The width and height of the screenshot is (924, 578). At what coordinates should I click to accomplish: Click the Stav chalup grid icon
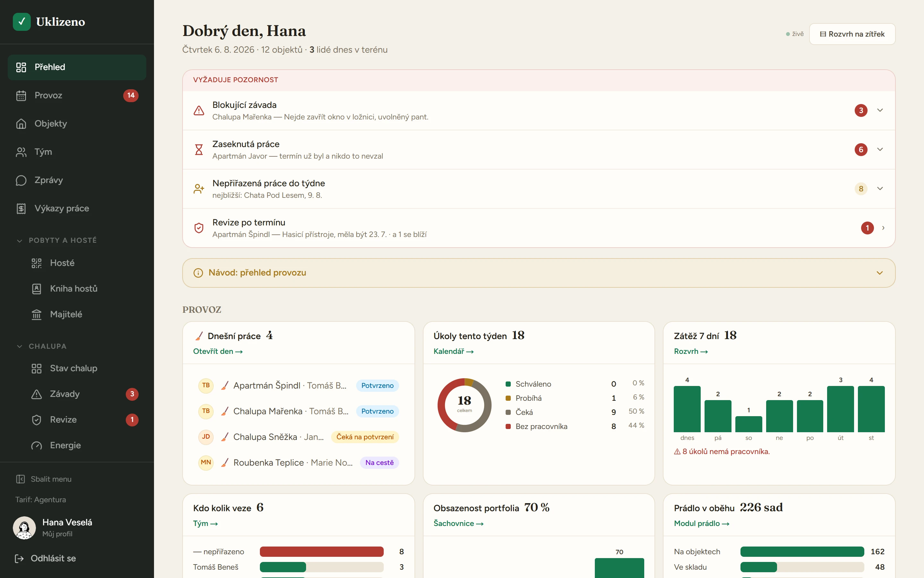[x=36, y=369]
